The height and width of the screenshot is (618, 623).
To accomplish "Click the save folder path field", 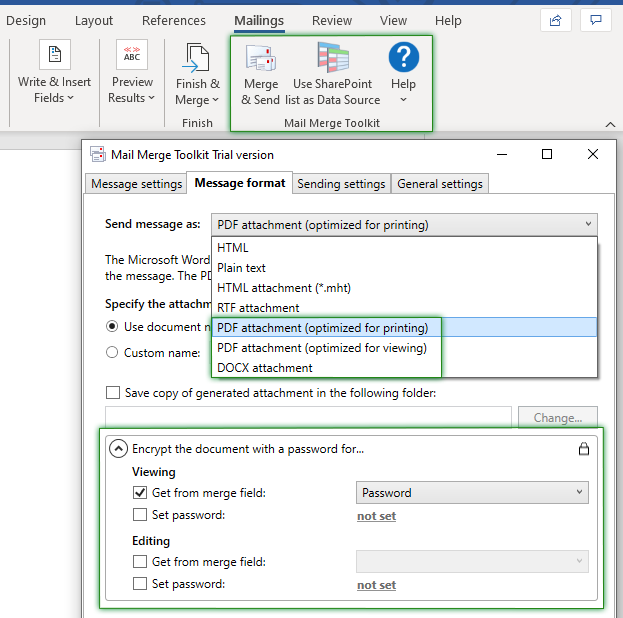I will pyautogui.click(x=308, y=417).
